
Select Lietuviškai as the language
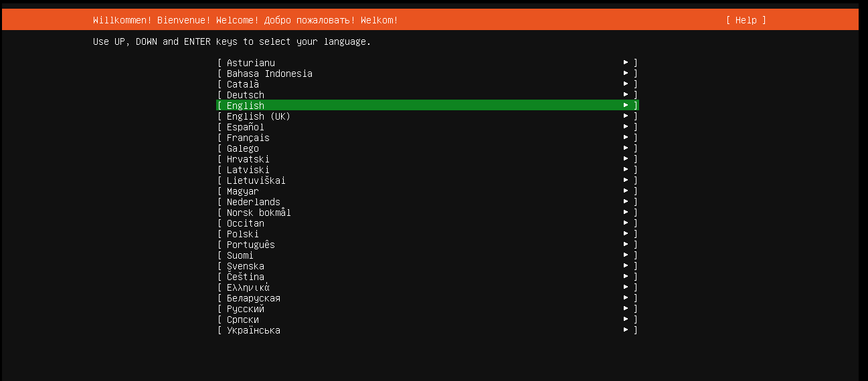(x=428, y=180)
